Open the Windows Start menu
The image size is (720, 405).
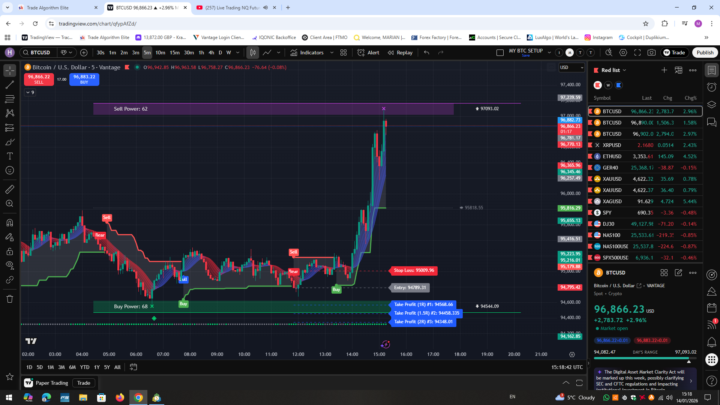(x=9, y=398)
